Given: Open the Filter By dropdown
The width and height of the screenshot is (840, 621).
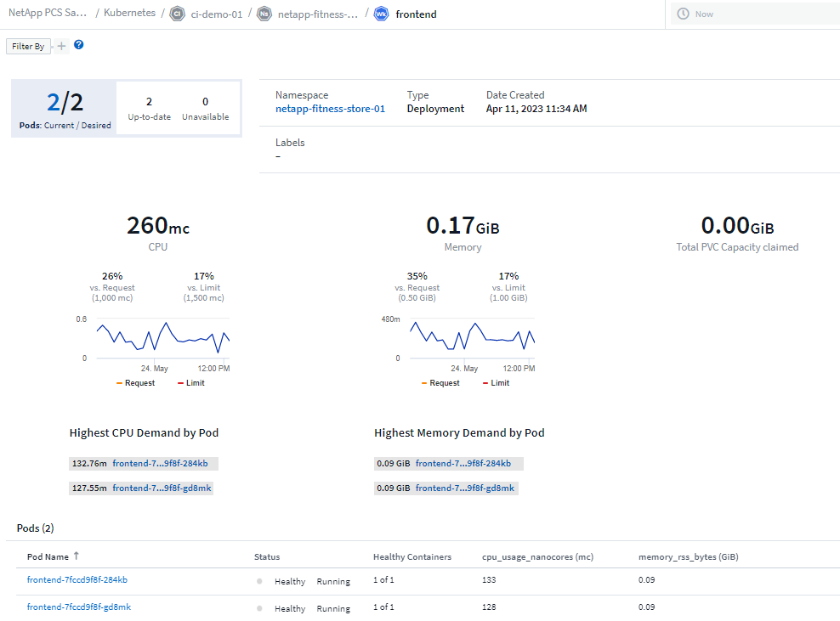Looking at the screenshot, I should 28,46.
